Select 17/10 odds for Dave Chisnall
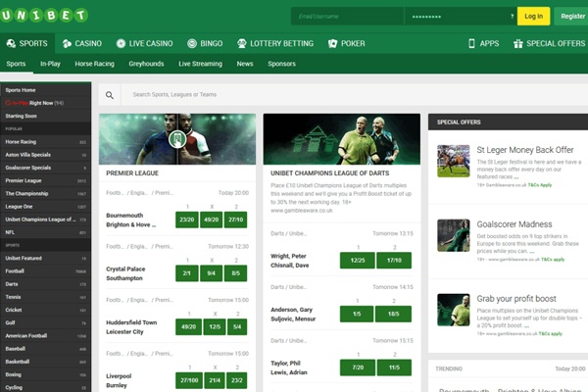This screenshot has width=588, height=392. [394, 261]
